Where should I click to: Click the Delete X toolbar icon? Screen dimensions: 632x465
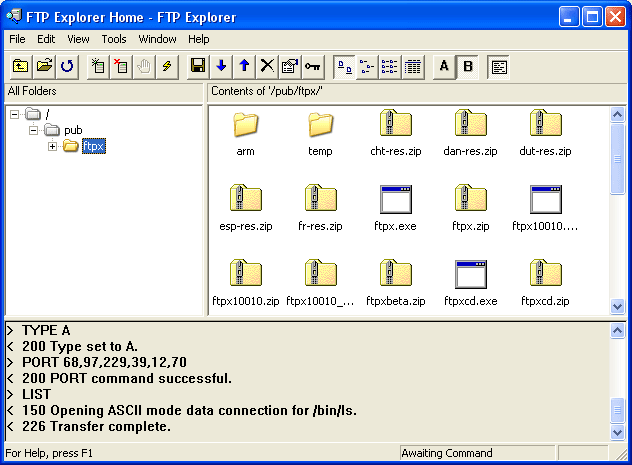click(x=267, y=66)
